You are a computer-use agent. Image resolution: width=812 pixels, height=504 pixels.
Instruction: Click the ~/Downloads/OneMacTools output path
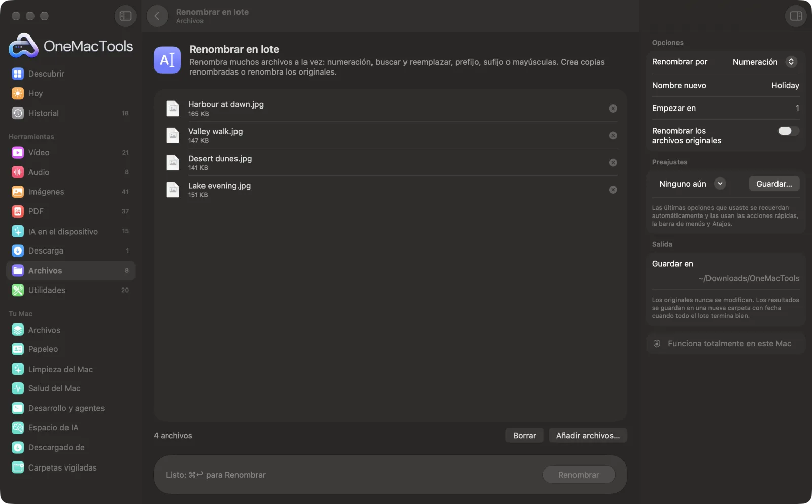point(749,279)
